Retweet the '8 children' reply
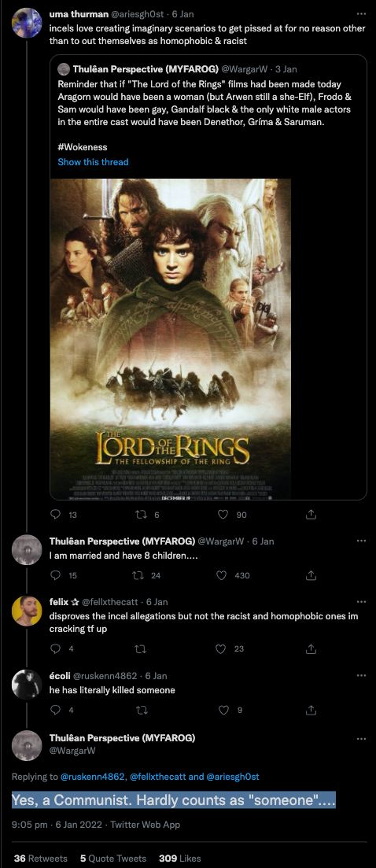376x868 pixels. tap(138, 575)
